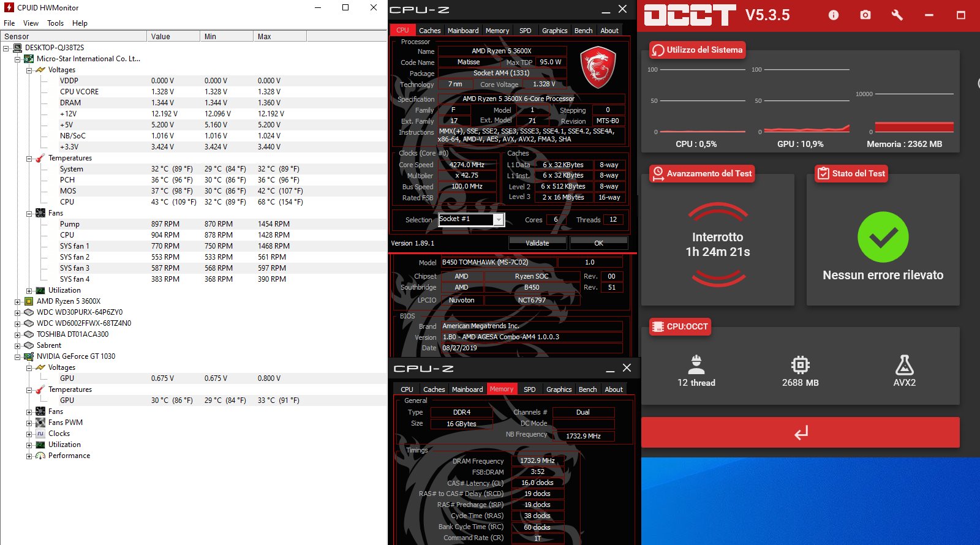Image resolution: width=980 pixels, height=545 pixels.
Task: Expand motherboard Utilization node
Action: click(x=29, y=290)
